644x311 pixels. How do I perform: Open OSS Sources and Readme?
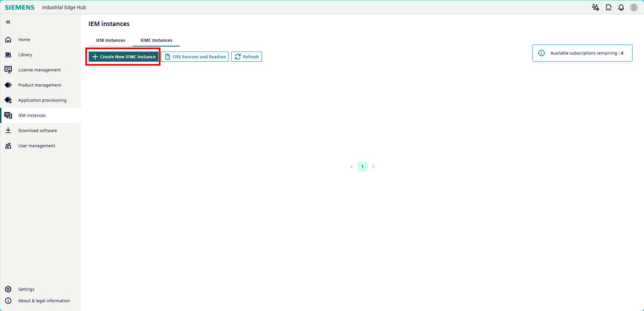coord(195,56)
